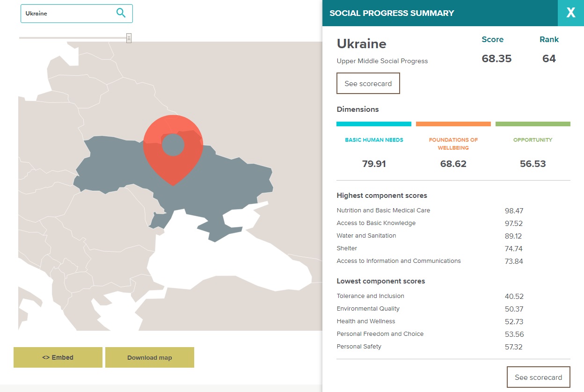
Task: Click the map zoom slider handle
Action: point(129,38)
